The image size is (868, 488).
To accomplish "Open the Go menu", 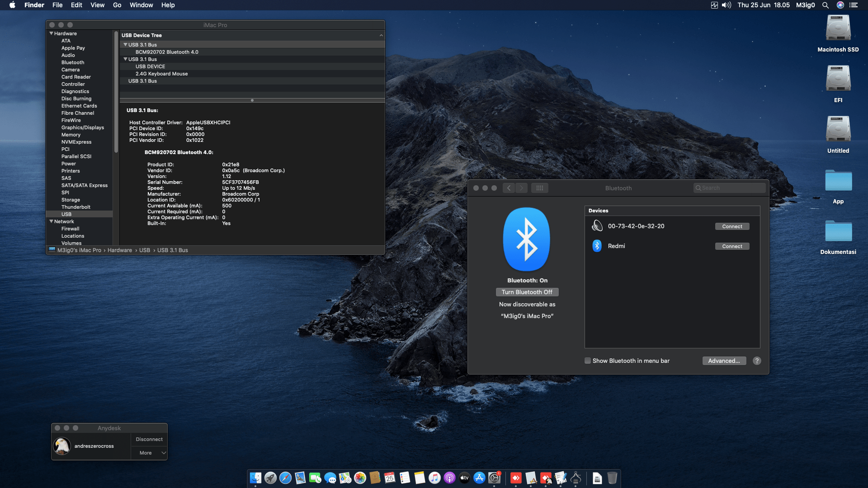I will coord(117,5).
